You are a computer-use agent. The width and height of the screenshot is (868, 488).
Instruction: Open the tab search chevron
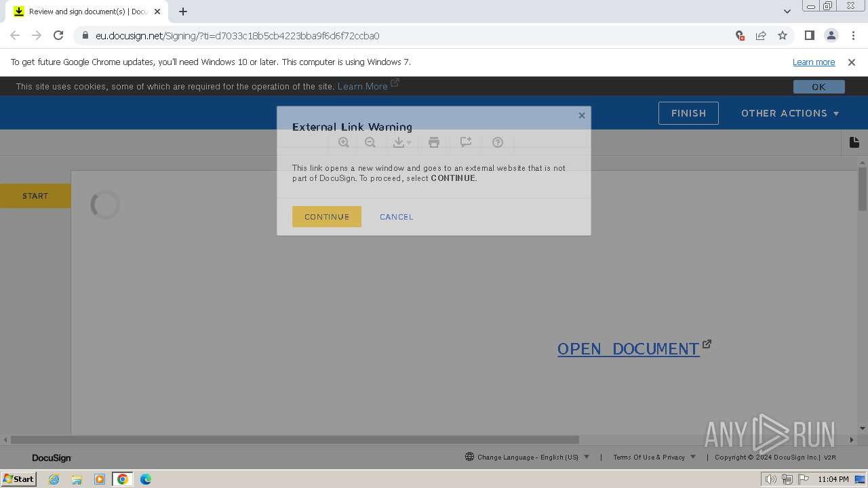point(787,12)
